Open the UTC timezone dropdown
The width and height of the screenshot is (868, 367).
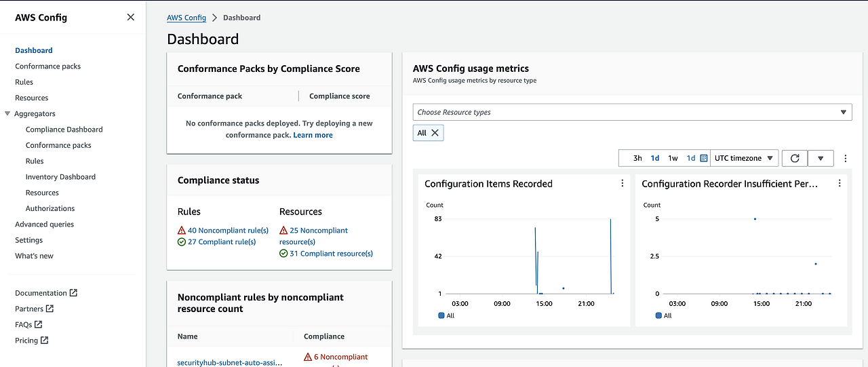(744, 158)
